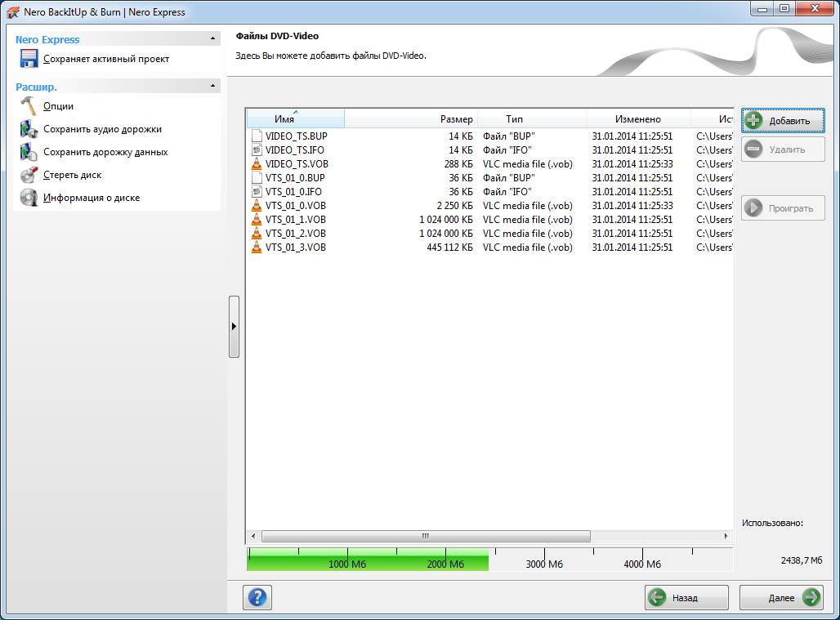This screenshot has width=840, height=620.
Task: Click the save data track icon
Action: pos(29,152)
